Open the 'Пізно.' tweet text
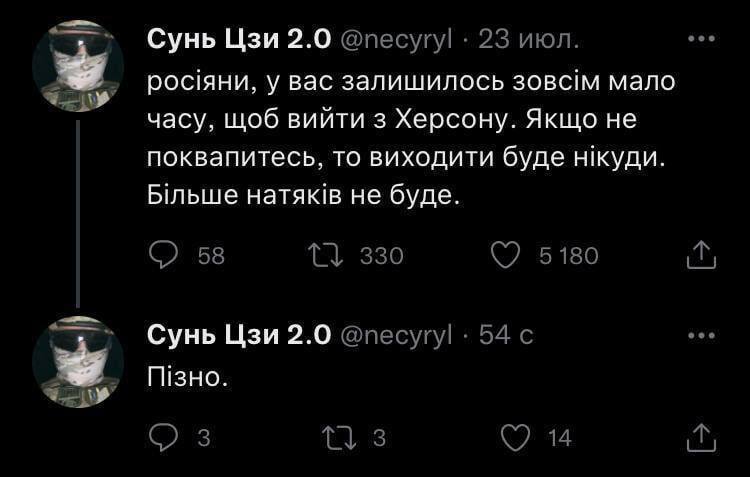The image size is (750, 477). click(x=188, y=377)
